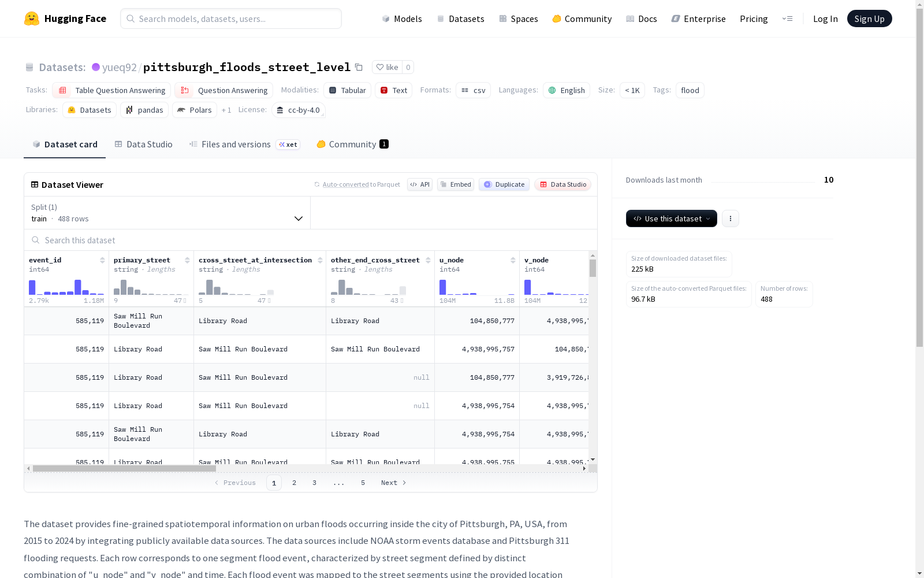924x578 pixels.
Task: Switch to the Dataset card tab
Action: click(65, 144)
